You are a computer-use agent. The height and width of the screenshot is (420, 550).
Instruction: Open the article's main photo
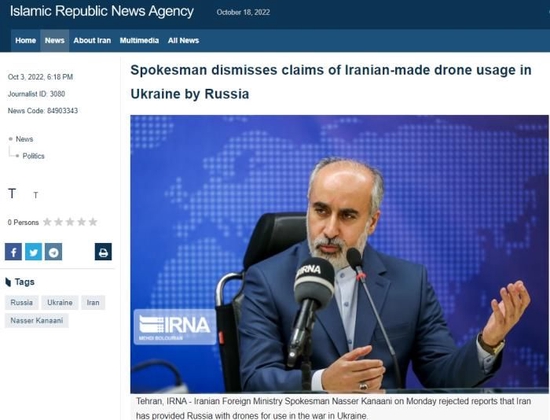pyautogui.click(x=340, y=254)
